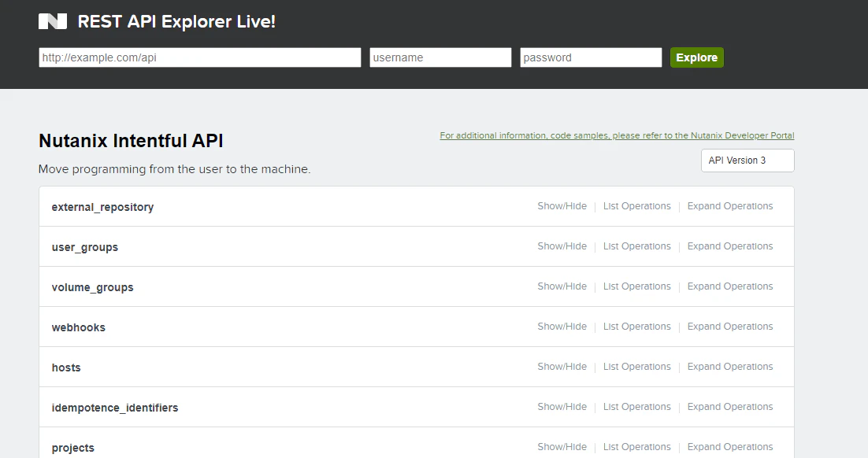Expand the hosts section heading
868x458 pixels.
tap(66, 368)
